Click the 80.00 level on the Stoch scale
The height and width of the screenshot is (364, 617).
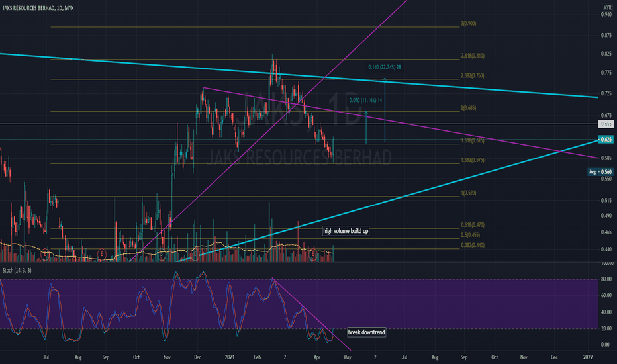(606, 279)
